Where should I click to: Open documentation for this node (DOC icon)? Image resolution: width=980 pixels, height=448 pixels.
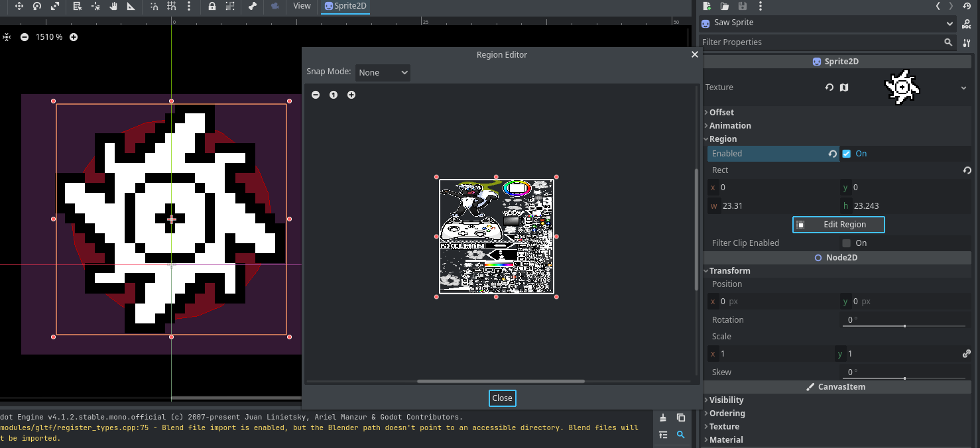967,23
